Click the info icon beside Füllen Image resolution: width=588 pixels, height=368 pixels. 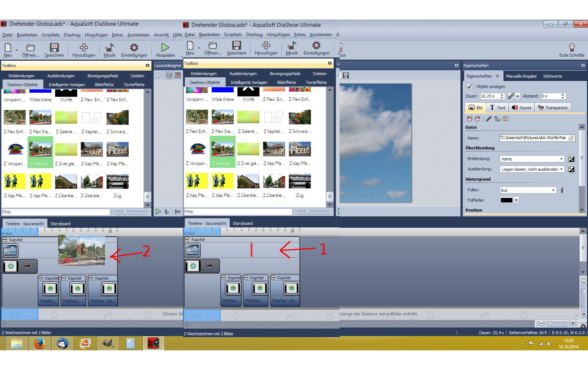pos(562,190)
